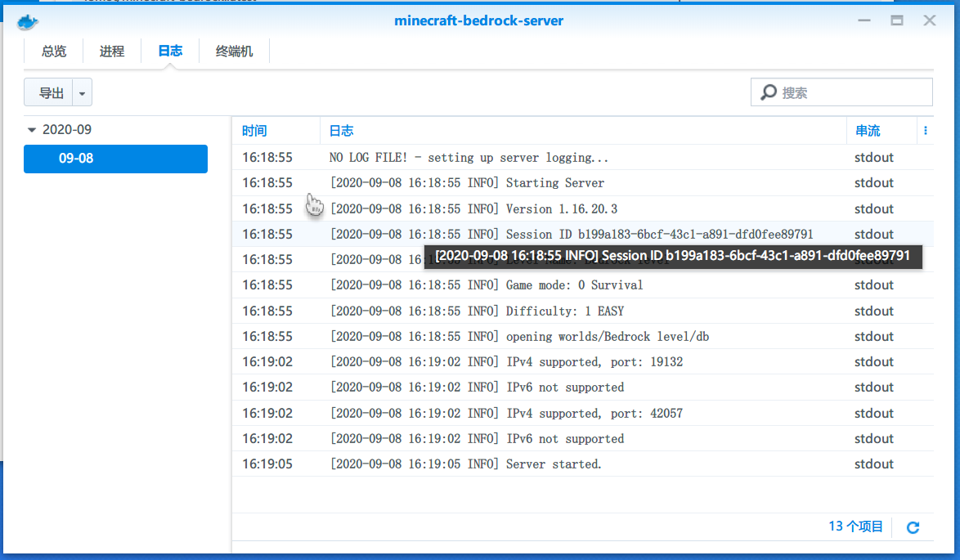Image resolution: width=960 pixels, height=560 pixels.
Task: Select the 日志 tab
Action: click(x=170, y=52)
